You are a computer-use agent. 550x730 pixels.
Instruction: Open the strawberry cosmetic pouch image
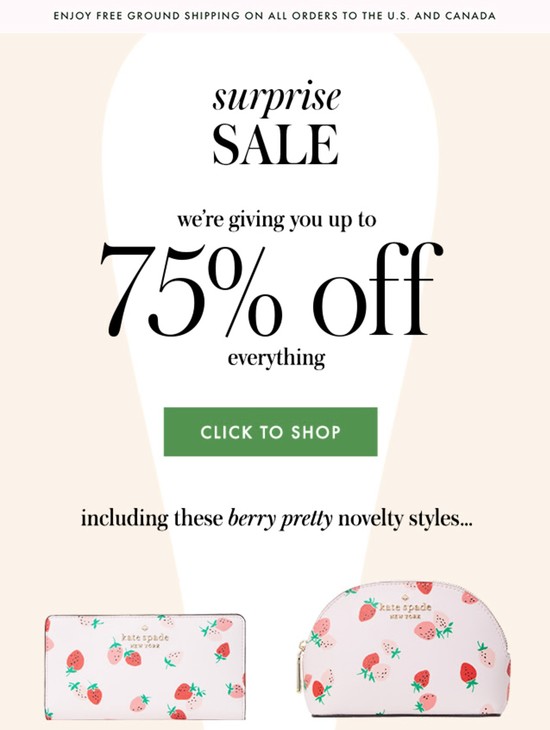(x=404, y=648)
